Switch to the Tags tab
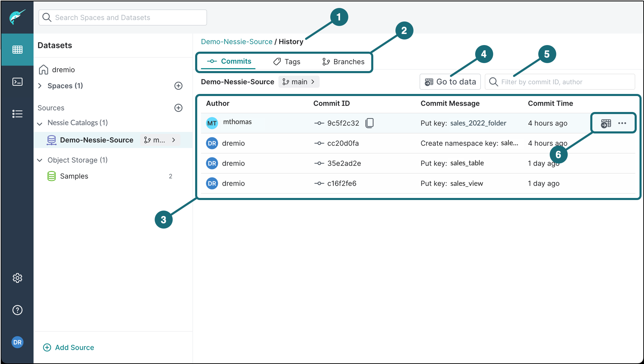The height and width of the screenshot is (364, 644). coord(287,62)
